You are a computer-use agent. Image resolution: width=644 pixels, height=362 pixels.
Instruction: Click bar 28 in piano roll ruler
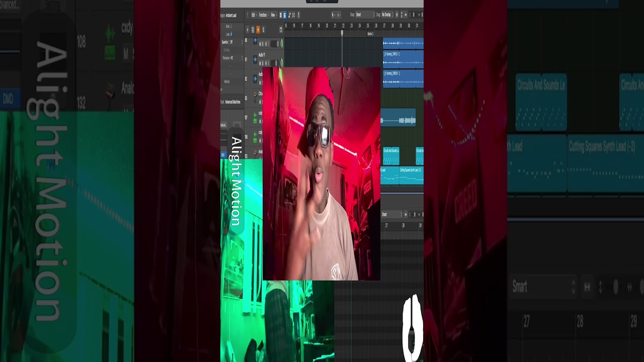(403, 226)
